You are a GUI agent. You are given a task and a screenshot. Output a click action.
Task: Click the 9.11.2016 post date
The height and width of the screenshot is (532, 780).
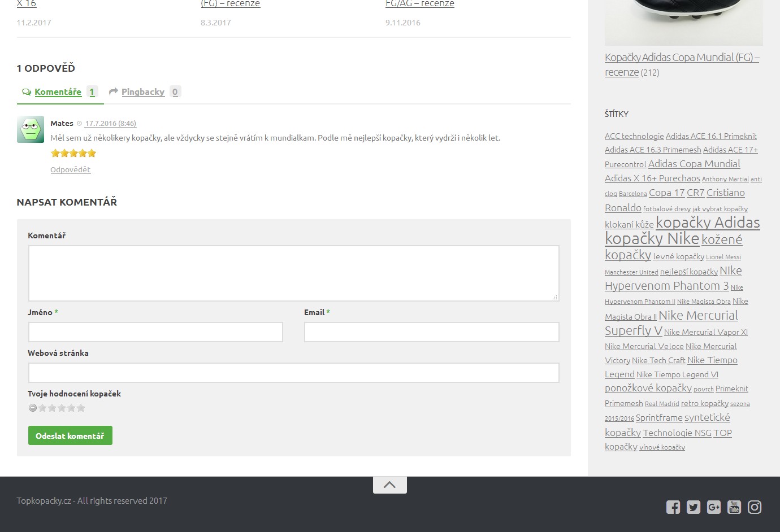tap(403, 23)
